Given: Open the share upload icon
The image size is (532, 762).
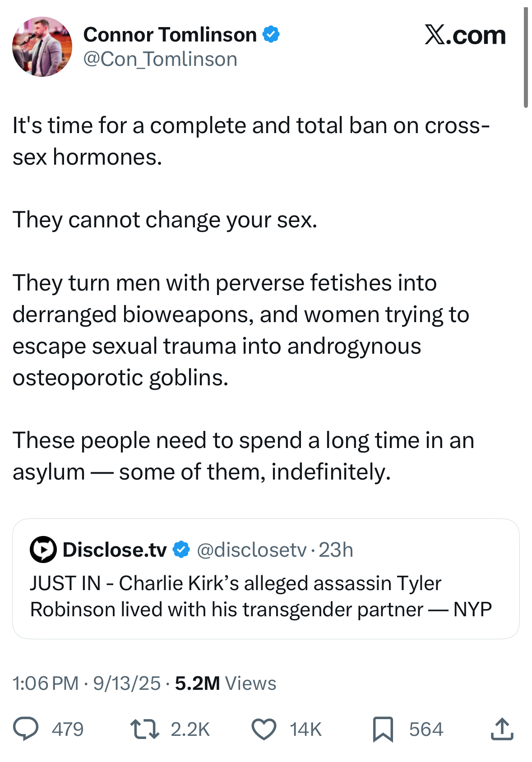Looking at the screenshot, I should (502, 729).
